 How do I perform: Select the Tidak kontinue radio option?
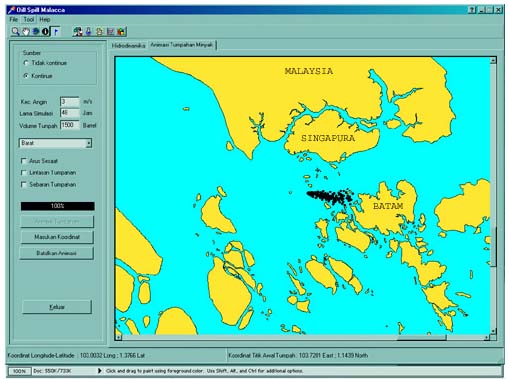tap(26, 63)
